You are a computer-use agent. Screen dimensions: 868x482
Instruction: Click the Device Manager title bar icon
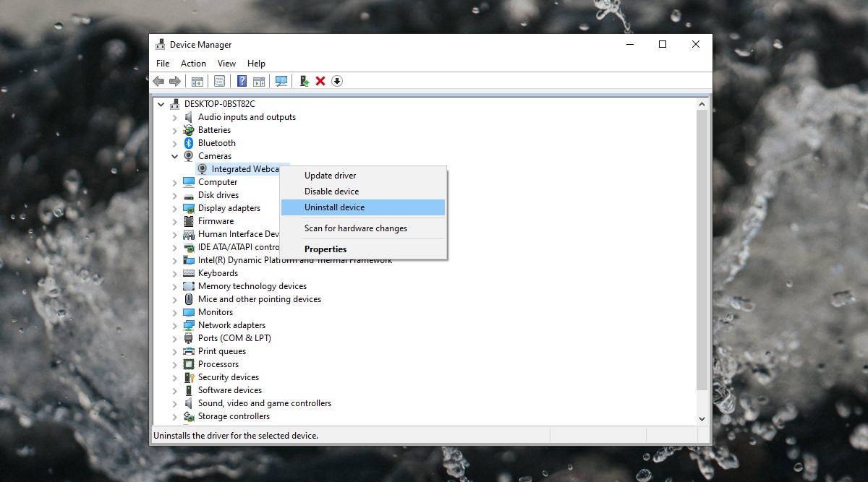click(161, 45)
